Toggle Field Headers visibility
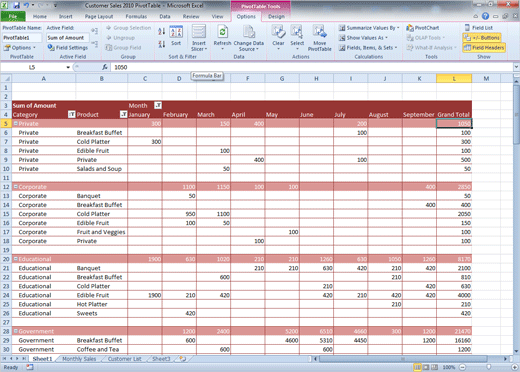The image size is (520, 372). pos(484,48)
